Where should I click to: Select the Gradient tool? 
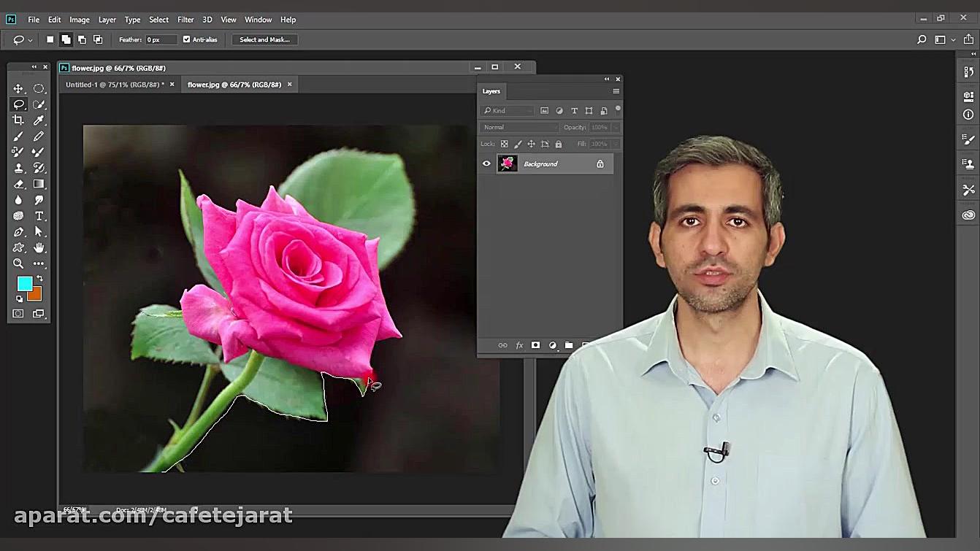[39, 183]
